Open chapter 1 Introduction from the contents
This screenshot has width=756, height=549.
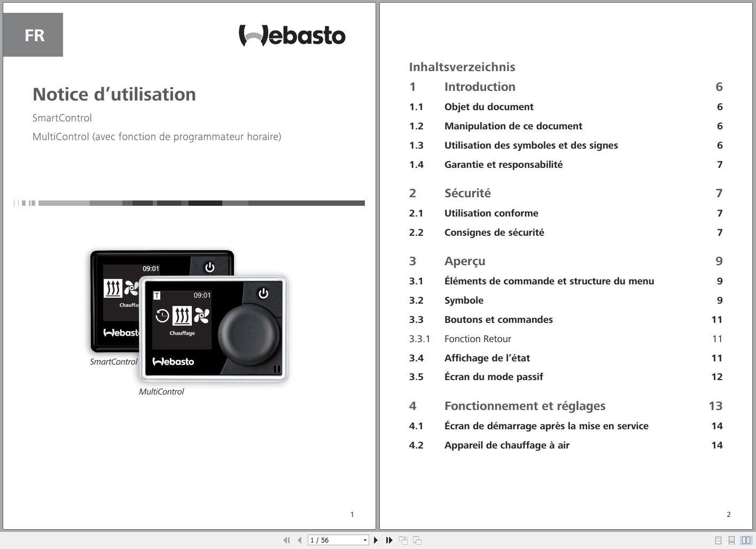(479, 86)
